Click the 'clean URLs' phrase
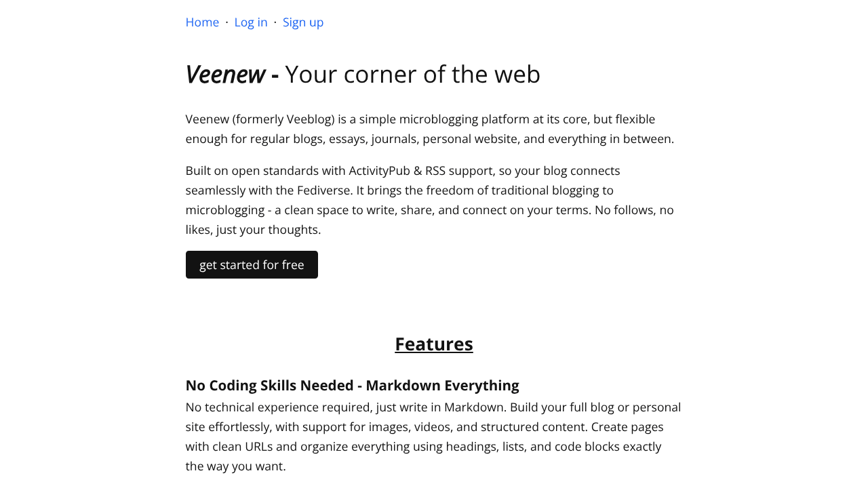Screen dimensions: 868x488 pos(243,447)
